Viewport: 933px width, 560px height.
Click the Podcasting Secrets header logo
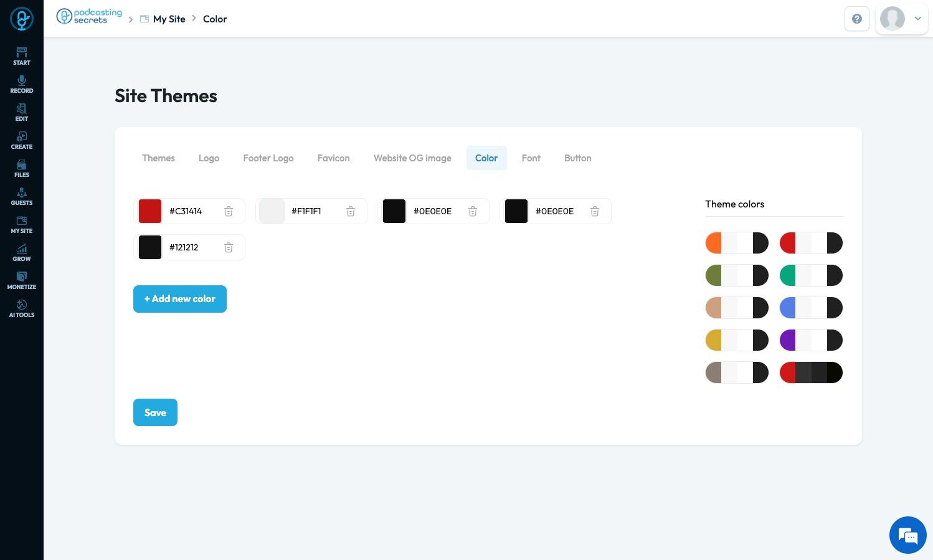click(x=89, y=16)
